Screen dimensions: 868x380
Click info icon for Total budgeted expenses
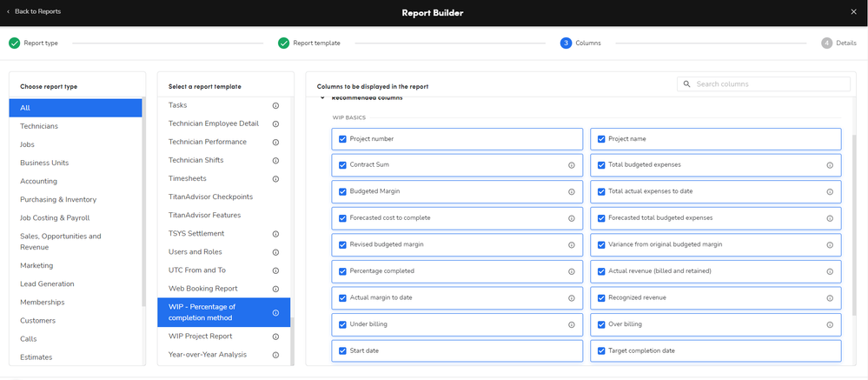click(x=829, y=165)
